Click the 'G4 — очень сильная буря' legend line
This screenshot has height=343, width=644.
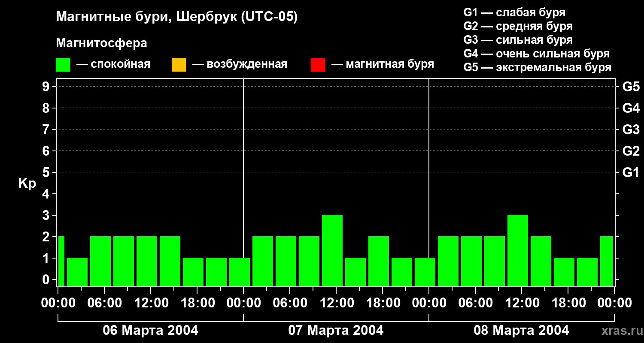(536, 54)
